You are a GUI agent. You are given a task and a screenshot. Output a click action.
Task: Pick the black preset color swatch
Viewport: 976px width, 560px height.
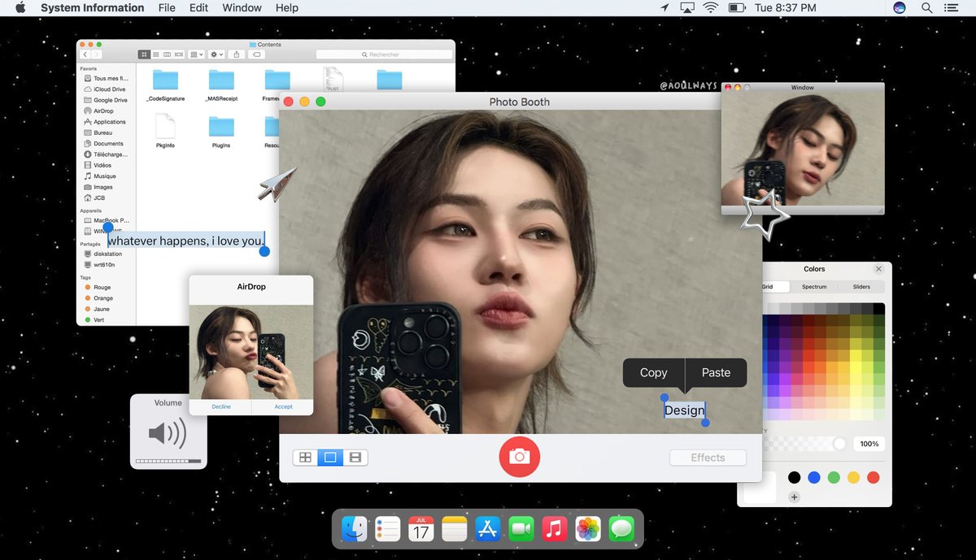794,478
